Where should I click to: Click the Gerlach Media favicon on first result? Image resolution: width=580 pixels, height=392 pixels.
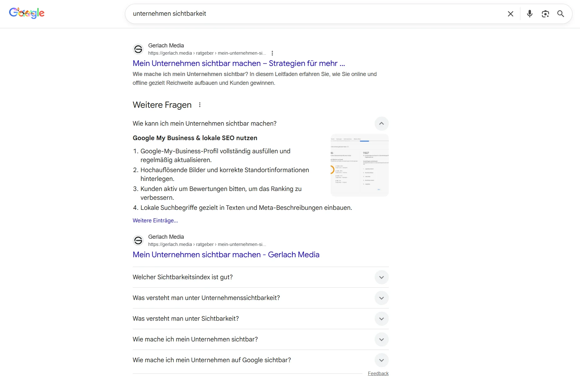coord(138,49)
